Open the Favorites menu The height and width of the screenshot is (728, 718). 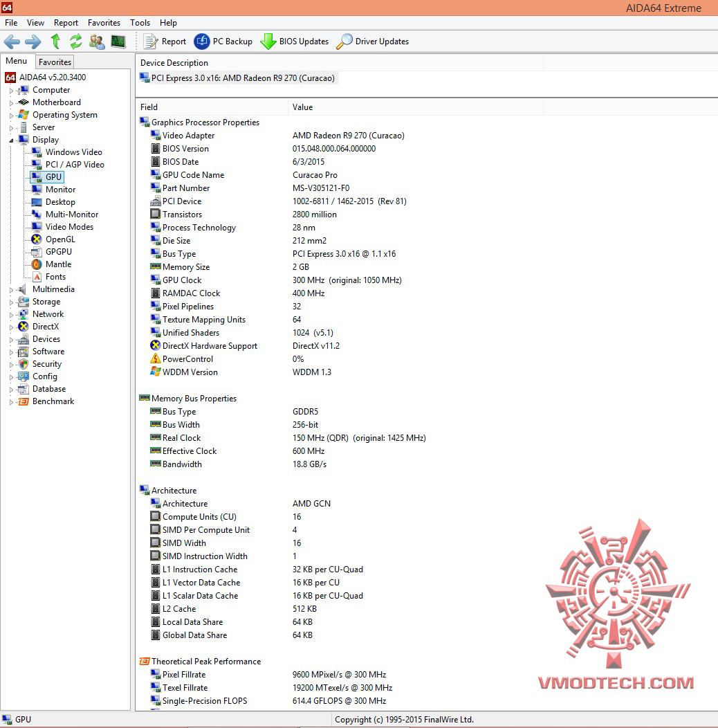[x=104, y=23]
